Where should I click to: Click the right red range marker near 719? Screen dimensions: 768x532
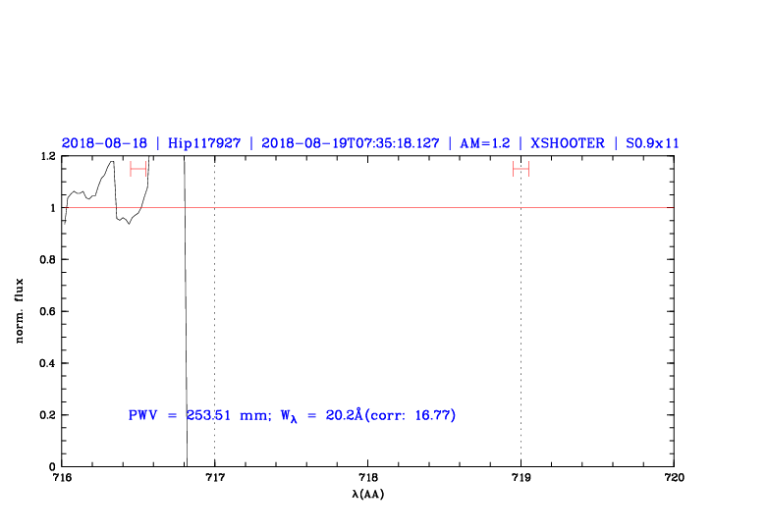pyautogui.click(x=521, y=169)
